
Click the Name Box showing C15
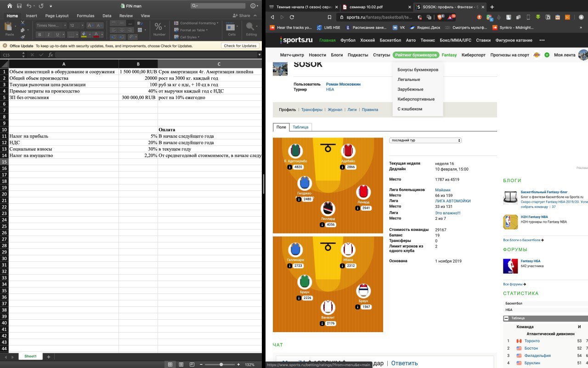point(13,55)
